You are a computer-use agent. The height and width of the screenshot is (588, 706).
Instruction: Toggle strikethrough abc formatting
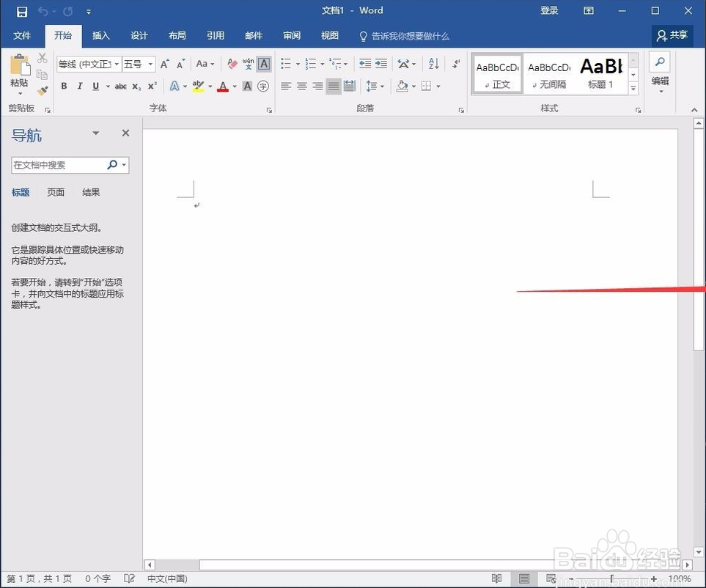pyautogui.click(x=120, y=86)
